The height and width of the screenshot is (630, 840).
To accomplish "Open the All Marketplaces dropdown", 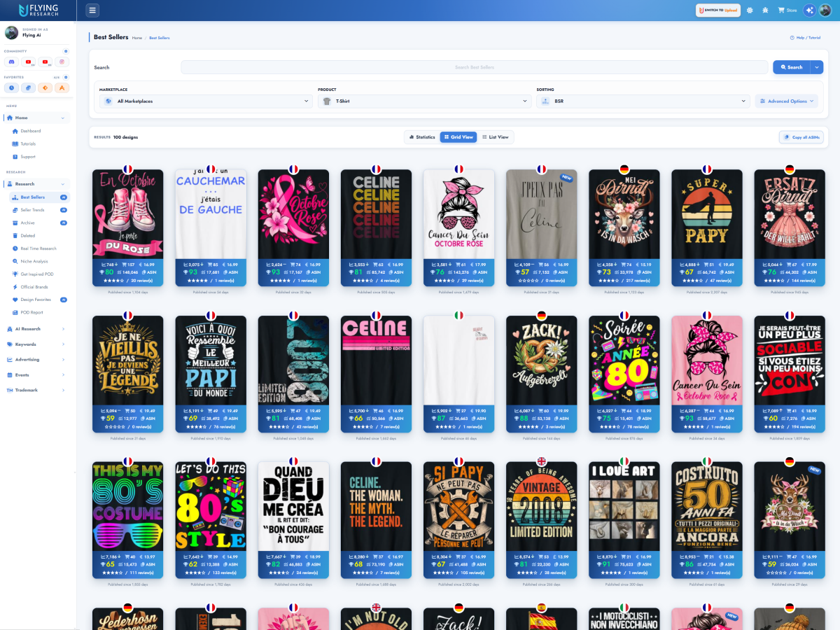I will (206, 101).
